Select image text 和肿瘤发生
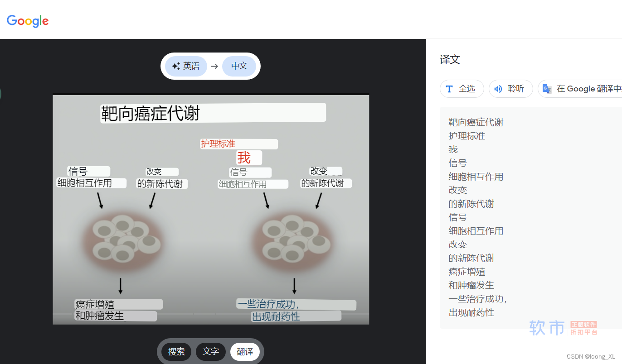This screenshot has height=364, width=622. (100, 316)
